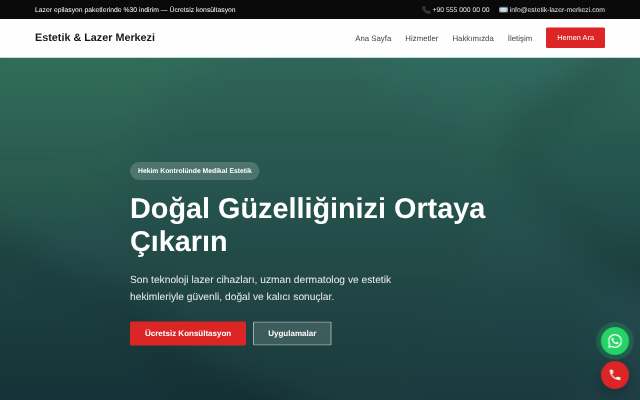The image size is (640, 400).
Task: Click the Ücretsiz Konsültasyon button
Action: click(x=188, y=333)
